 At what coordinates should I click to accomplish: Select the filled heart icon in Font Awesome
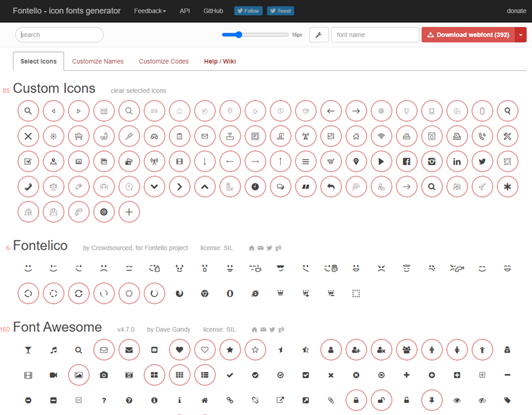[x=179, y=350]
